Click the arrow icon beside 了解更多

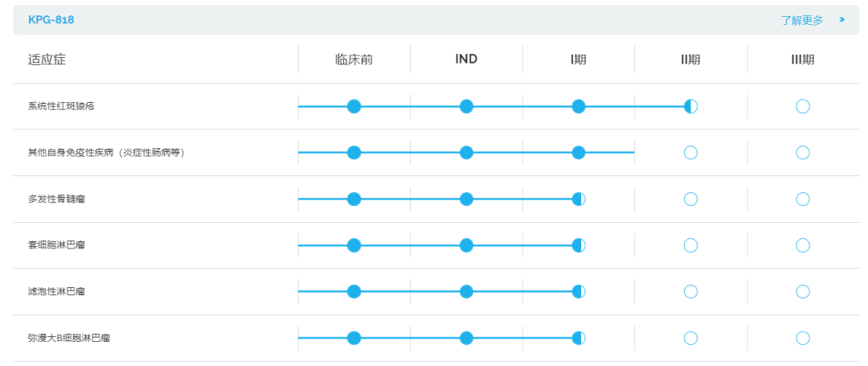(x=842, y=20)
